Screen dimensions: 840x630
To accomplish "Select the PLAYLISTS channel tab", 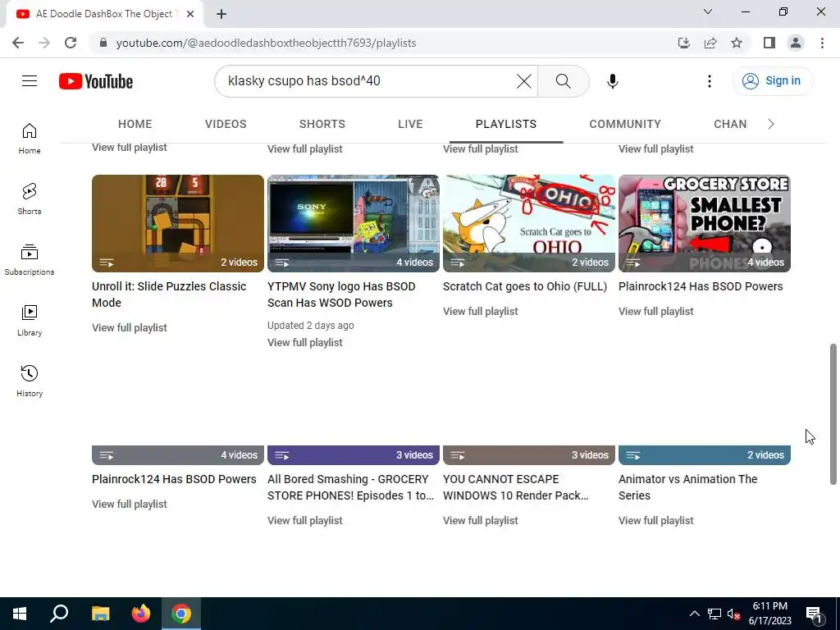I will click(x=506, y=125).
